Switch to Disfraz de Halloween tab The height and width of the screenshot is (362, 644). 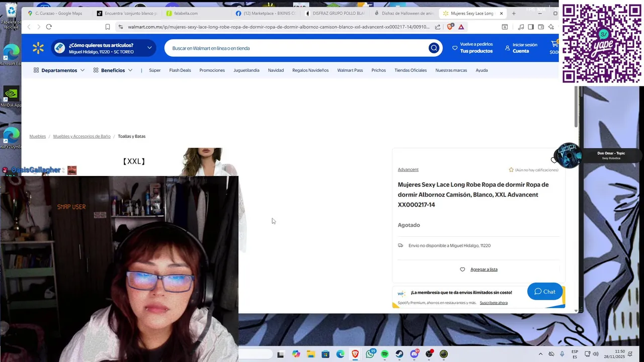pos(404,14)
